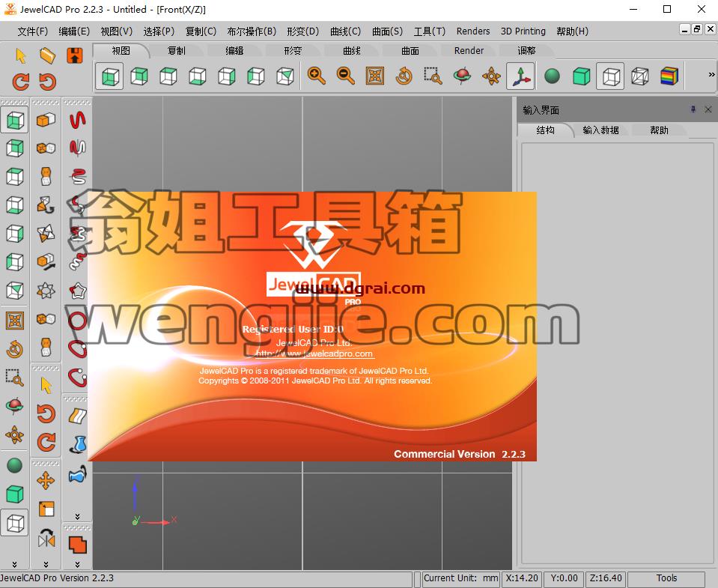Switch to green shaded cube display mode
This screenshot has width=718, height=588.
click(x=581, y=76)
